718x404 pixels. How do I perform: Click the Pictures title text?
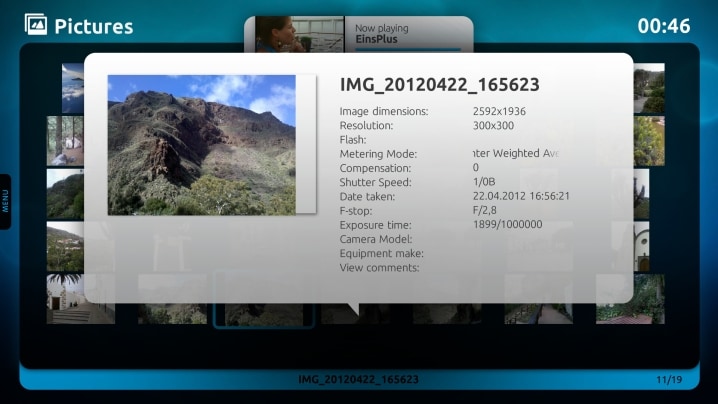(x=93, y=26)
